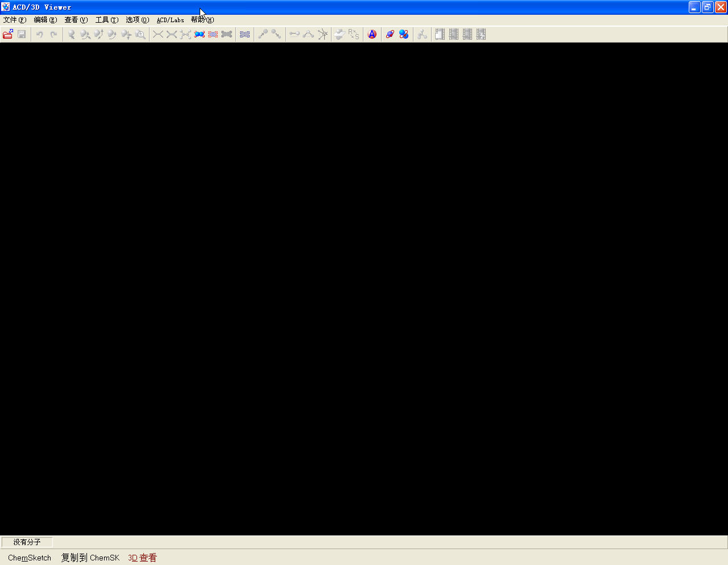
Task: Click the fourth film strip icon
Action: (481, 34)
